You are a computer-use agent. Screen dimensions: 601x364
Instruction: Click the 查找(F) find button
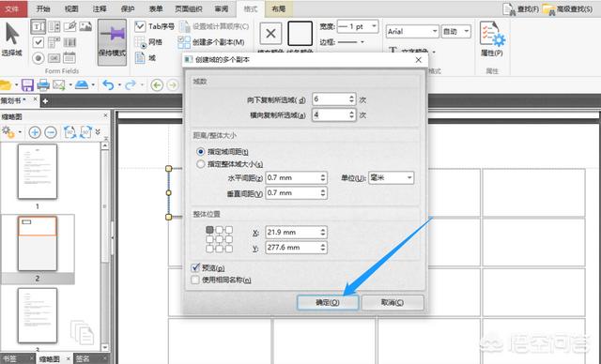tap(521, 8)
